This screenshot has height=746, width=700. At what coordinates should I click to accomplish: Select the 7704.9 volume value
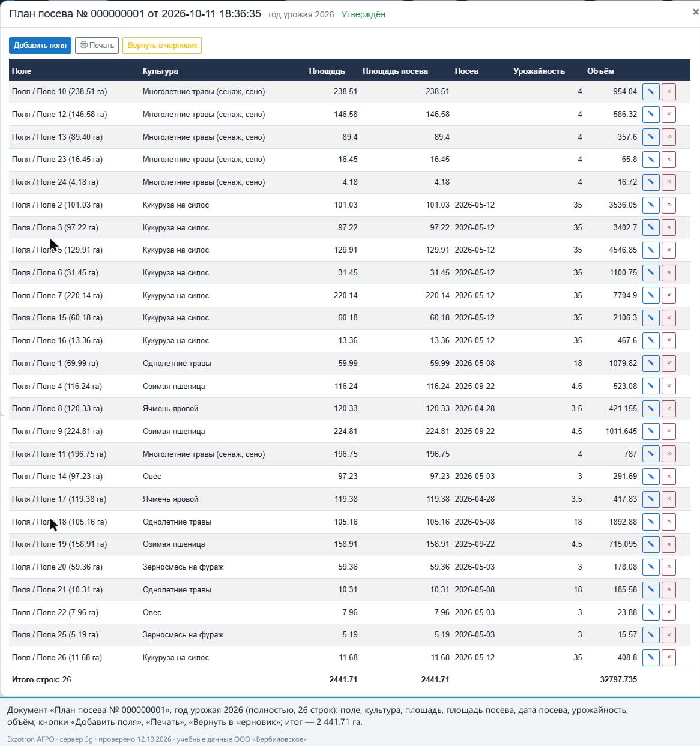pos(625,296)
